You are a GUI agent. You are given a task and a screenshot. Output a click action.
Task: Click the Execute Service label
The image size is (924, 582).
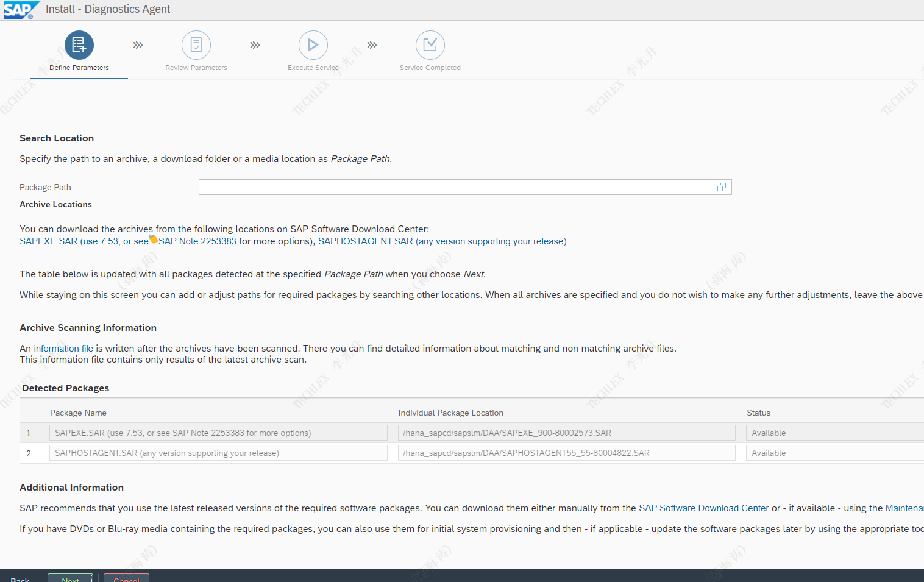tap(313, 68)
